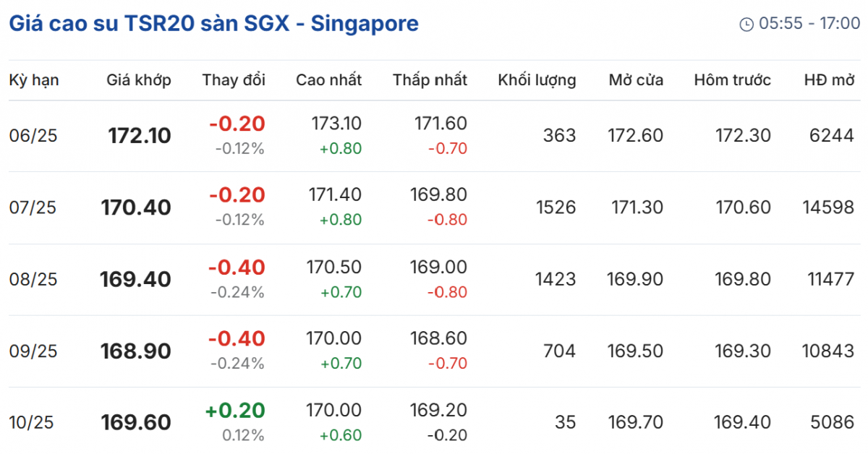Click the 09/25 contract term

coord(33,351)
